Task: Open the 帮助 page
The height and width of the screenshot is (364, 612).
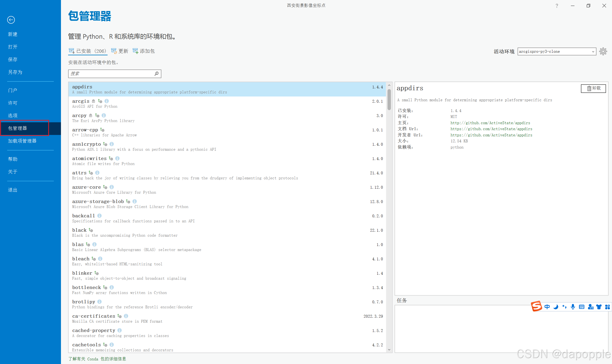Action: (x=13, y=159)
